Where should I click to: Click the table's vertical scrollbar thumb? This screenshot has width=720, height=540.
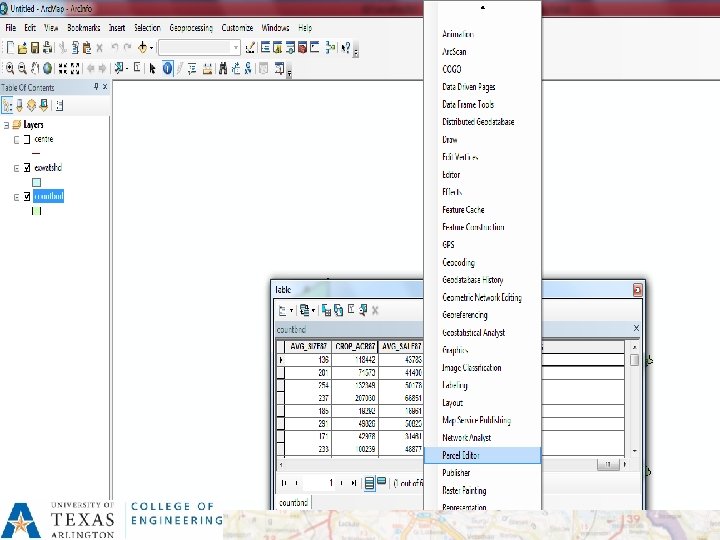pyautogui.click(x=635, y=359)
